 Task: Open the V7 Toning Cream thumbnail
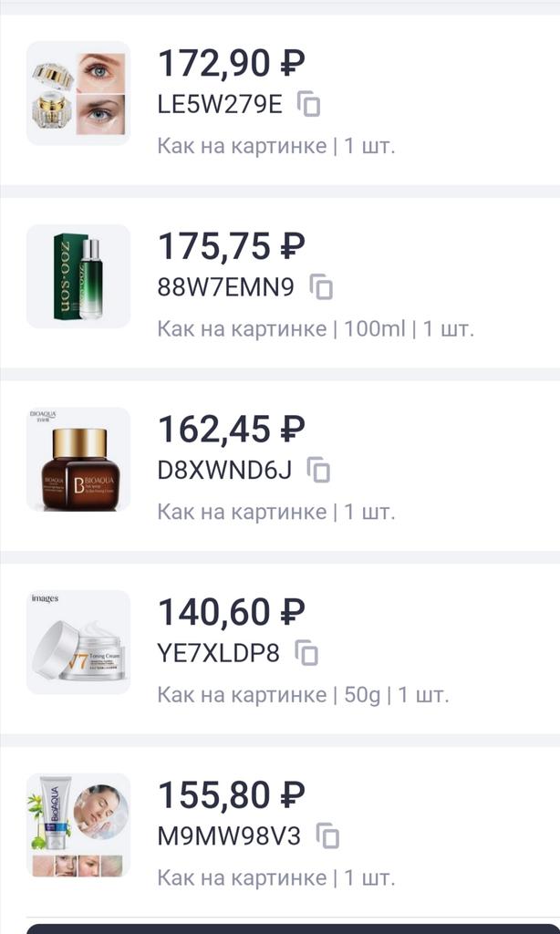78,642
